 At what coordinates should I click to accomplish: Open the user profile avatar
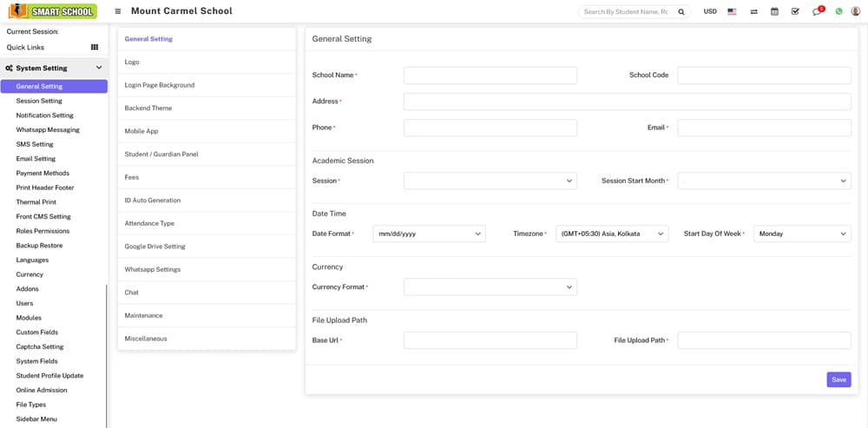pyautogui.click(x=856, y=11)
